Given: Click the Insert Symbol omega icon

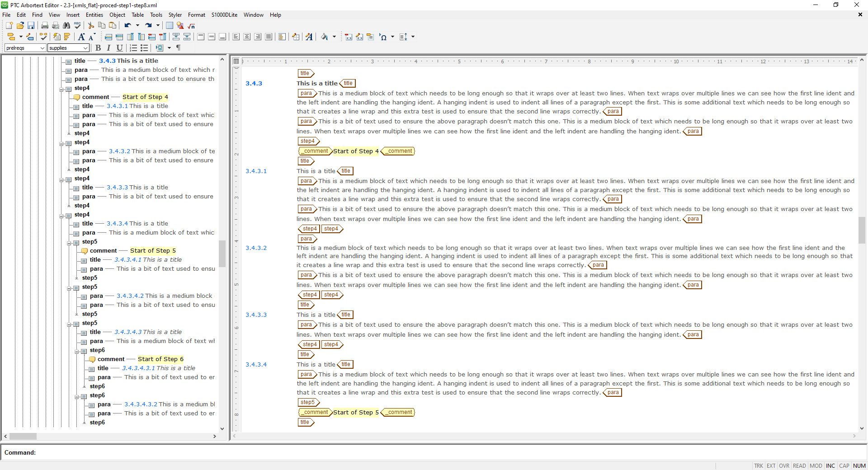Looking at the screenshot, I should [x=383, y=37].
